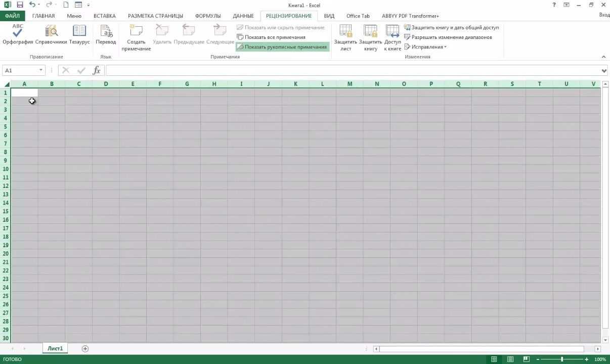Image resolution: width=610 pixels, height=364 pixels.
Task: Switch to the ФОРМУЛЫ ribbon tab
Action: pyautogui.click(x=208, y=16)
